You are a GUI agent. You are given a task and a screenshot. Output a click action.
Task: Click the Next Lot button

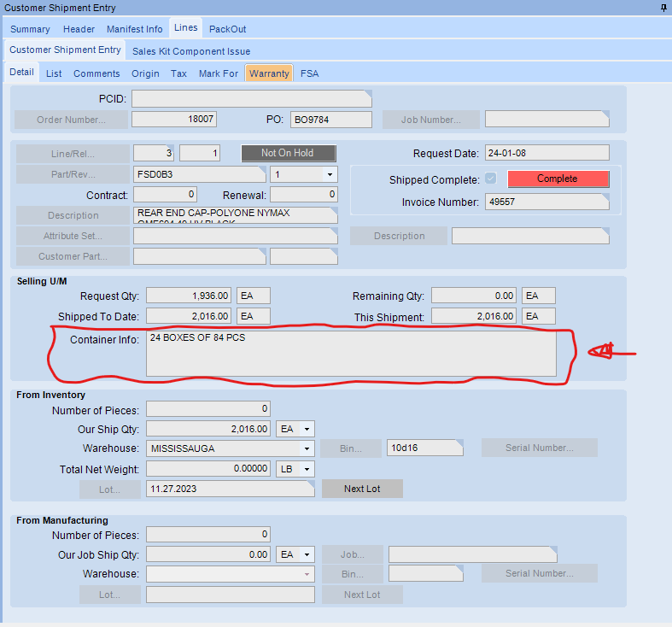click(362, 489)
